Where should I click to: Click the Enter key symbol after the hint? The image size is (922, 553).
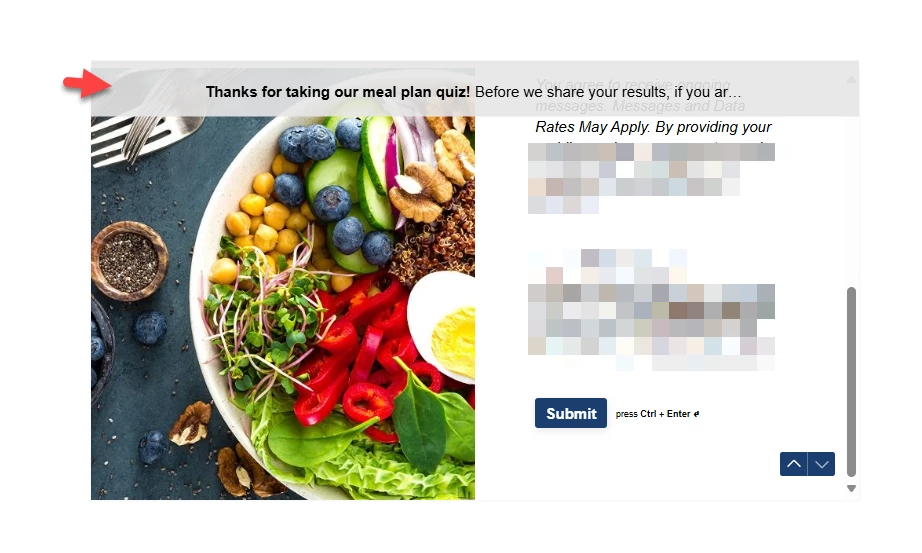coord(696,414)
